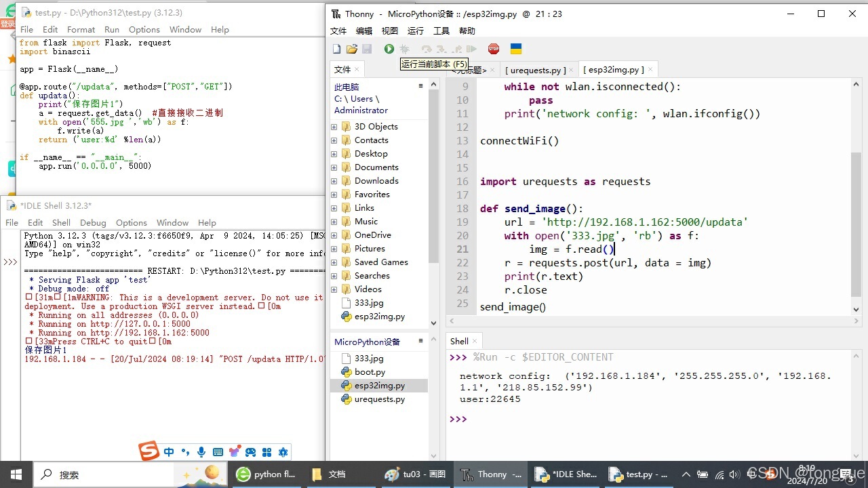Close the 文件 panel tab

pyautogui.click(x=357, y=70)
